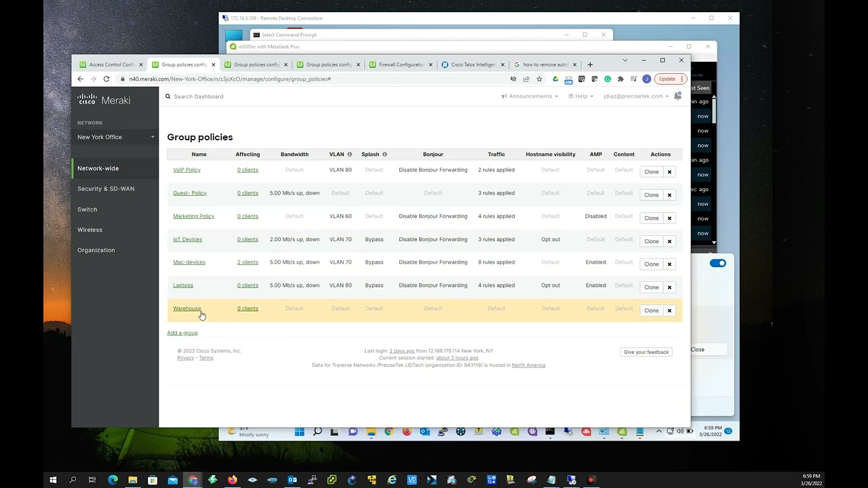Open the Security & SD-WAN menu

(106, 188)
